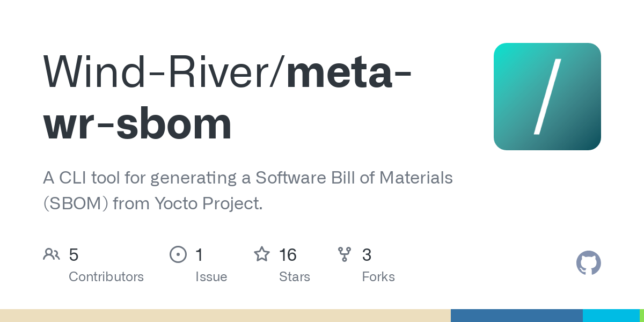The width and height of the screenshot is (644, 322).
Task: Click the Contributors people icon
Action: (52, 254)
